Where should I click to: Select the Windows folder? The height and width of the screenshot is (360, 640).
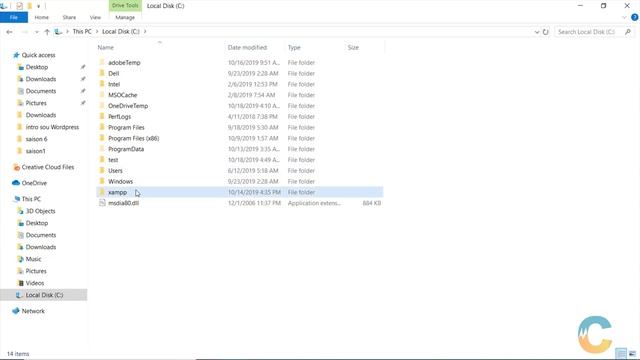(120, 181)
